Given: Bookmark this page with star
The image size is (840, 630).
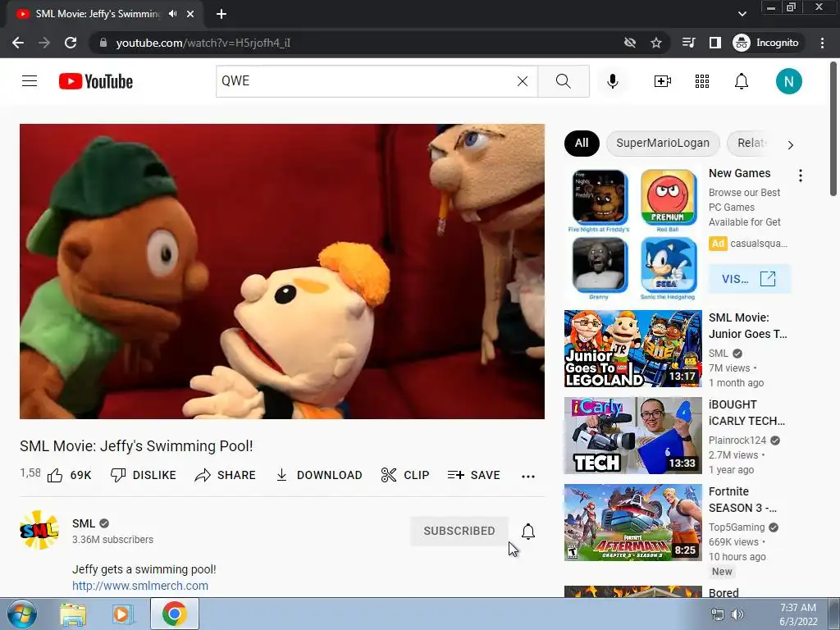Looking at the screenshot, I should coord(655,43).
